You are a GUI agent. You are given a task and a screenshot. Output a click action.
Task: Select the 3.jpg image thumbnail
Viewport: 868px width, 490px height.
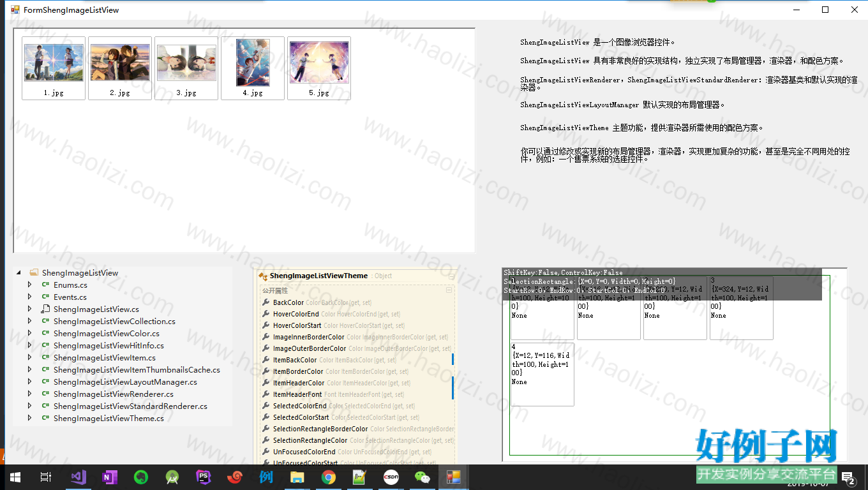click(x=186, y=68)
